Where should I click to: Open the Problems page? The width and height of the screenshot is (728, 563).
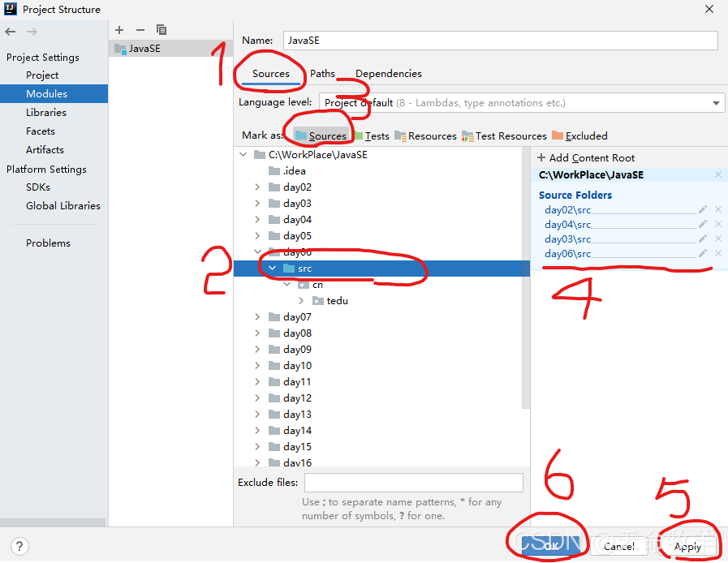(48, 243)
